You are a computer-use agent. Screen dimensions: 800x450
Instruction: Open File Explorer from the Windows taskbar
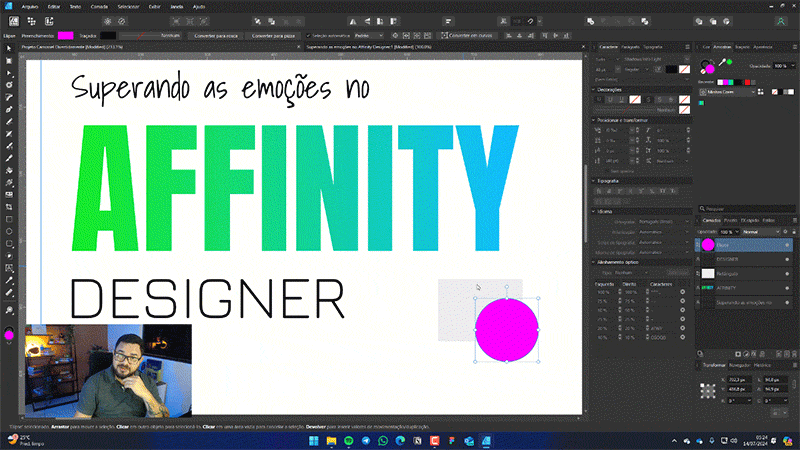331,441
